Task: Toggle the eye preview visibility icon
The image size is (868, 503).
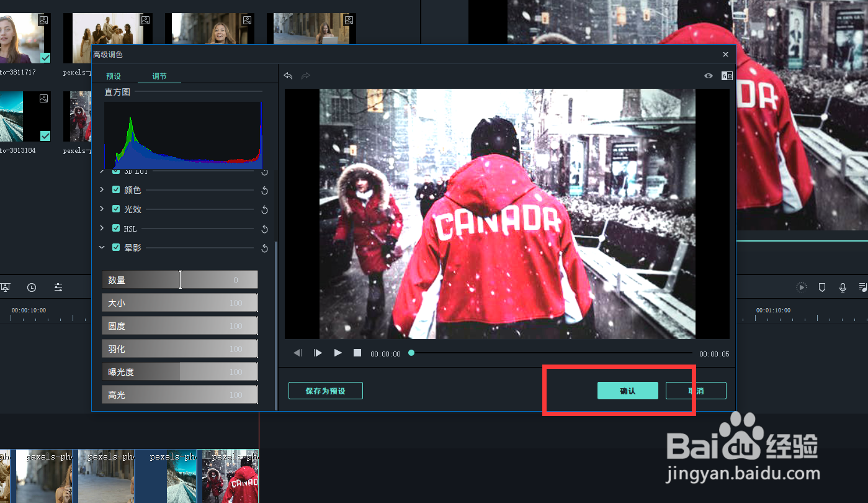Action: pos(709,76)
